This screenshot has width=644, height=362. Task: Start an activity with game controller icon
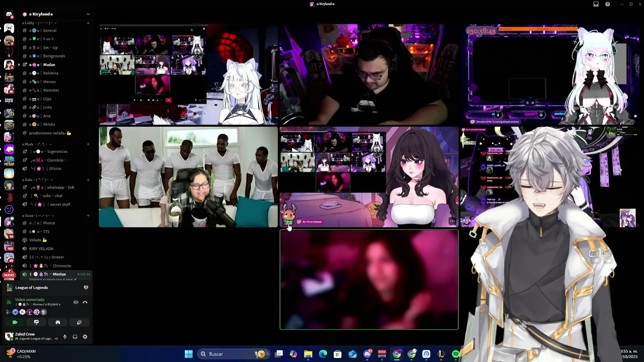click(x=57, y=322)
